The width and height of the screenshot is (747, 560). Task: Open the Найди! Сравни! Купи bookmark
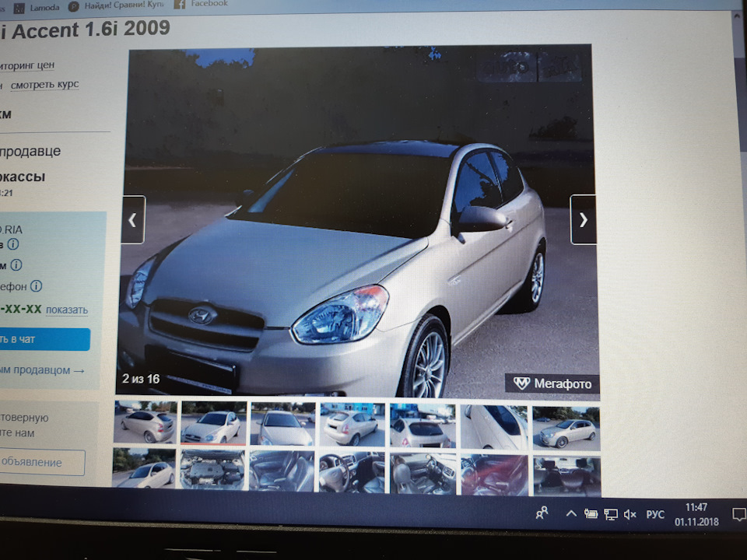click(116, 5)
